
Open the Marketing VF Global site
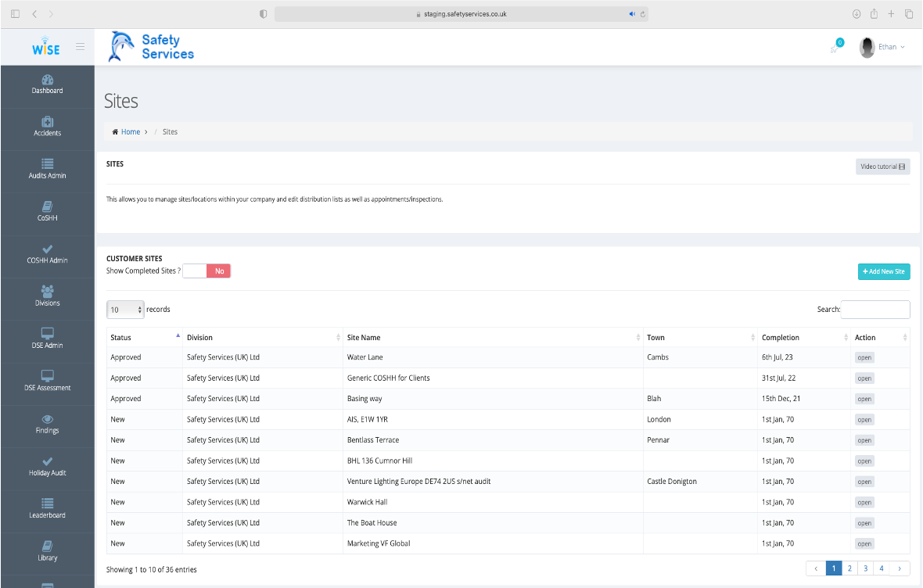coord(864,544)
